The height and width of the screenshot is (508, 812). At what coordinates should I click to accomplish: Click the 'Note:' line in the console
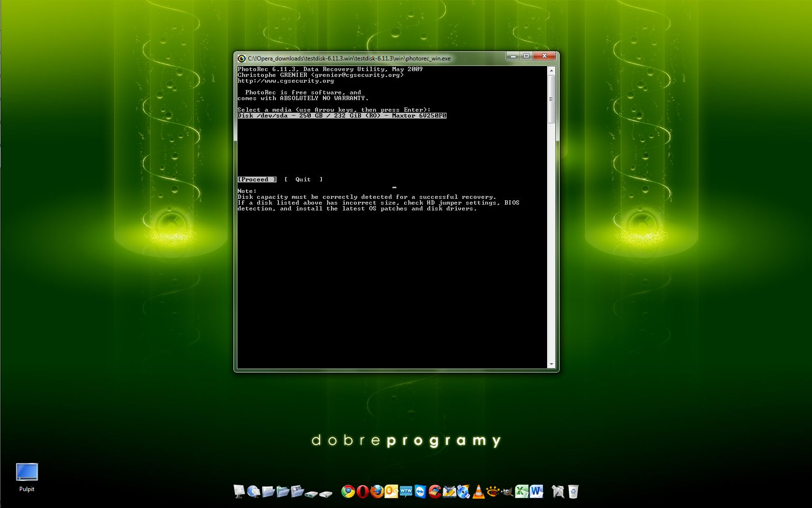pos(247,191)
